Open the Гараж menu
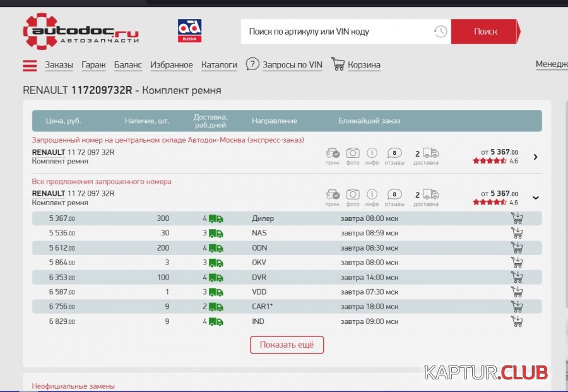 pyautogui.click(x=93, y=65)
